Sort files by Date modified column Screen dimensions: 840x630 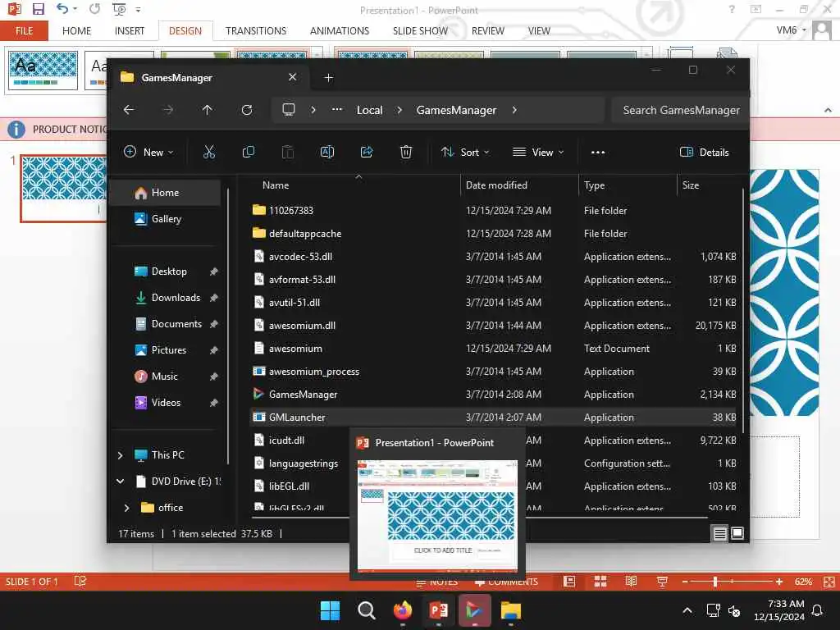496,185
